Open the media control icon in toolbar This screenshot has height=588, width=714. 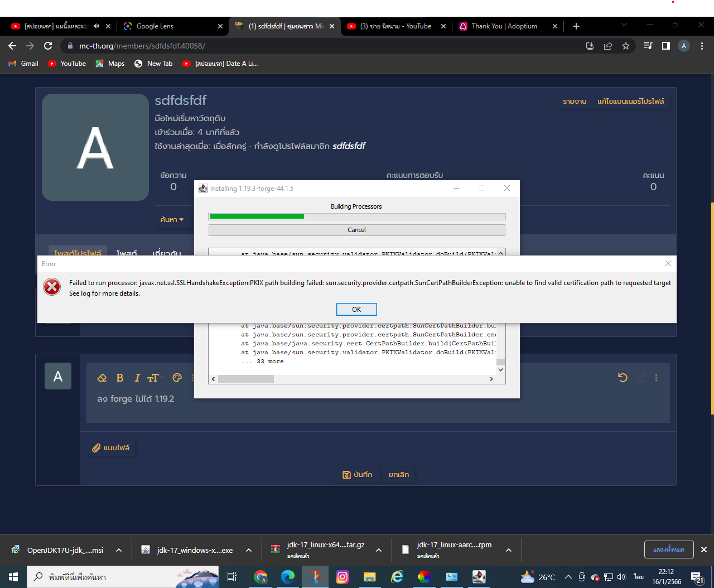tap(648, 46)
